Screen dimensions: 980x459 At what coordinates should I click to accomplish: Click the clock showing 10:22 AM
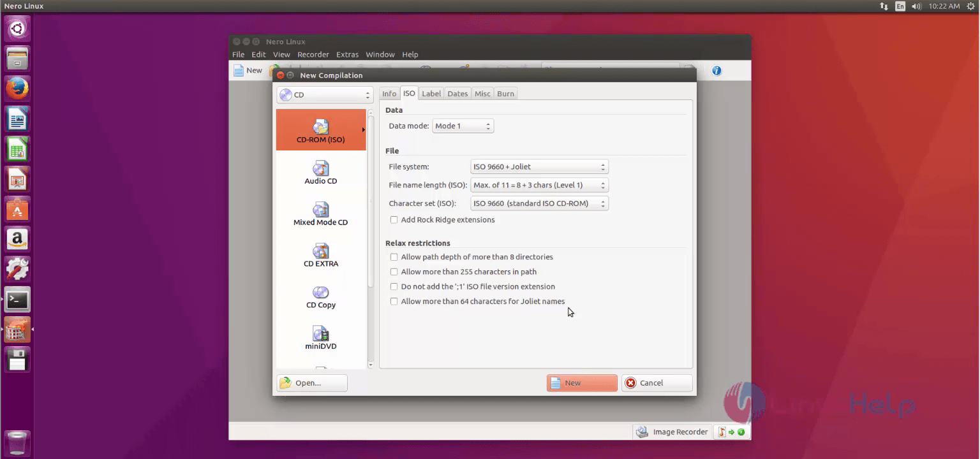pos(944,6)
